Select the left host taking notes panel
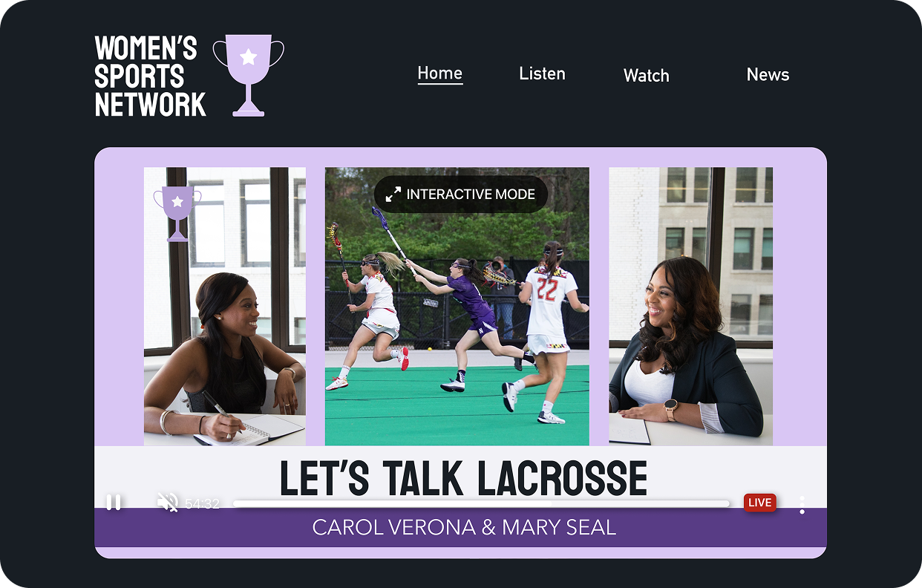The width and height of the screenshot is (922, 588). tap(225, 306)
